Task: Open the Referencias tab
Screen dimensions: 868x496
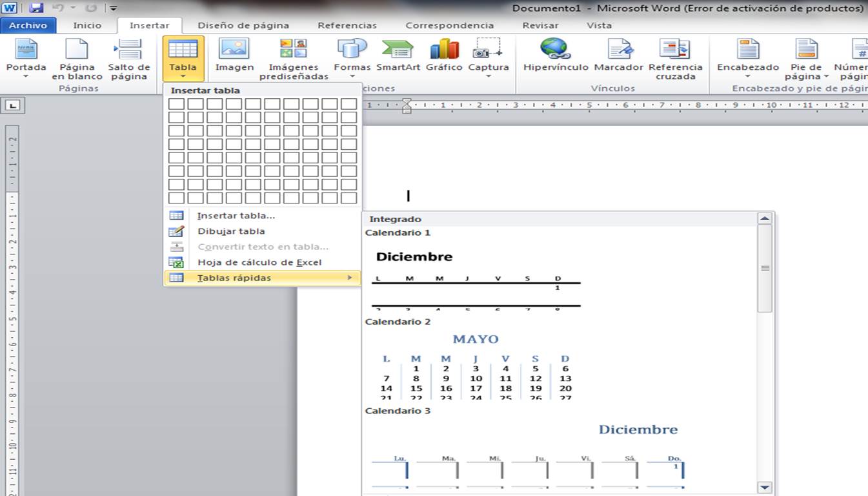Action: coord(347,26)
